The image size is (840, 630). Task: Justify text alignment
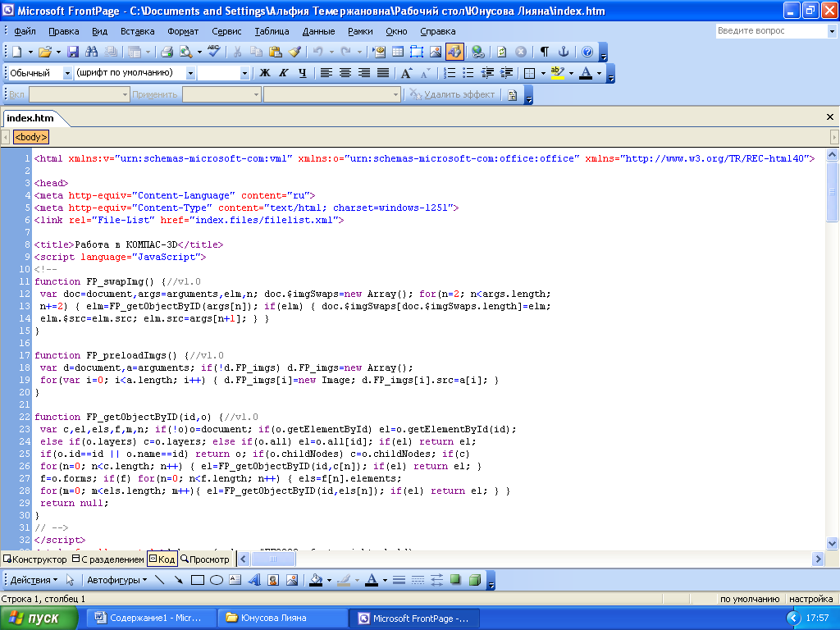(x=383, y=73)
